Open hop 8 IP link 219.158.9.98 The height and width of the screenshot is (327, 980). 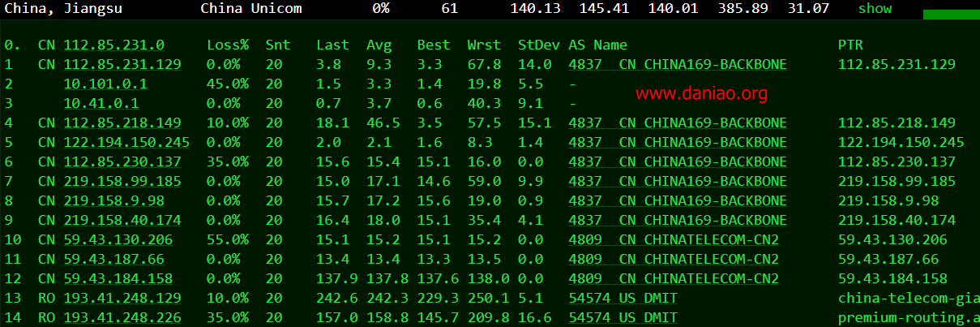114,200
